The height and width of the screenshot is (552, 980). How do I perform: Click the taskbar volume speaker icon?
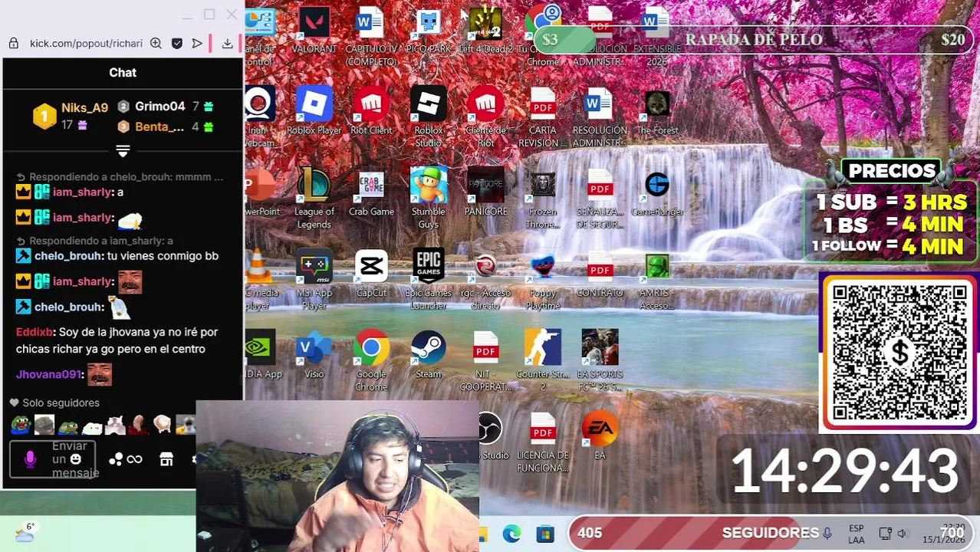(903, 534)
